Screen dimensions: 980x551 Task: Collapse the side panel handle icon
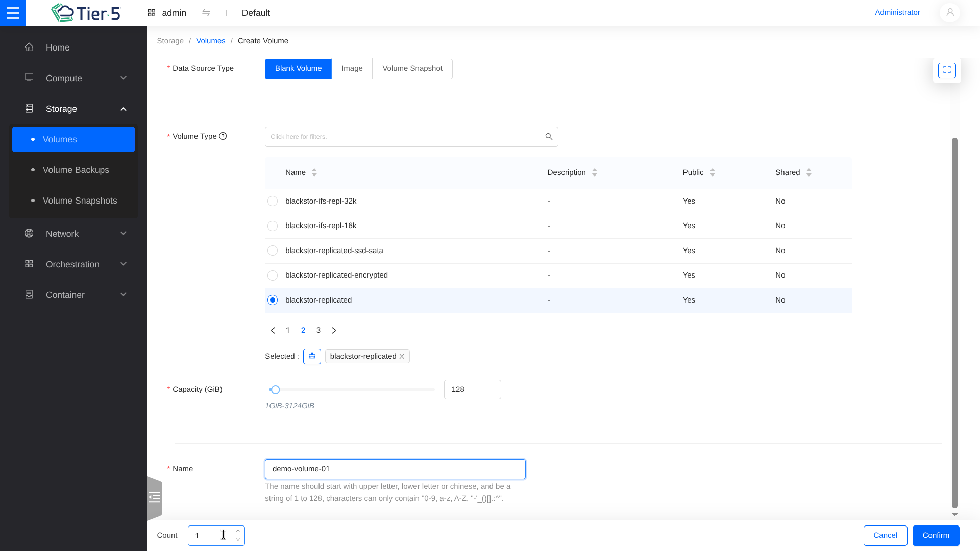point(154,497)
